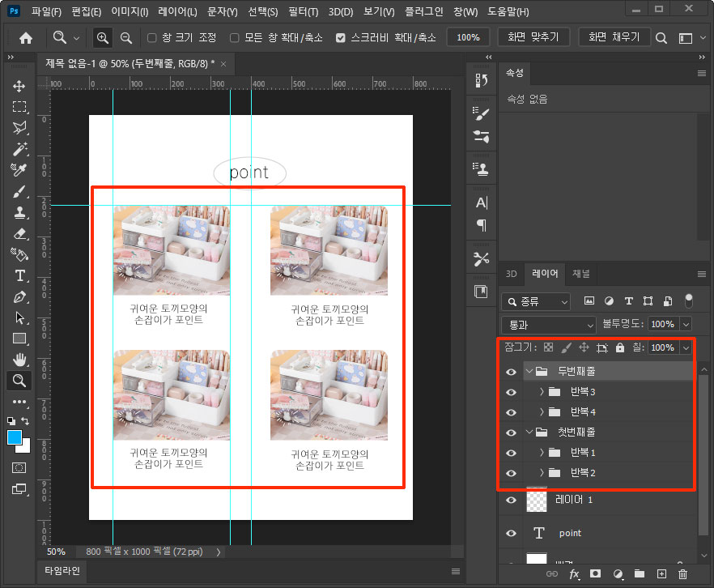Select the Pen tool

[19, 297]
